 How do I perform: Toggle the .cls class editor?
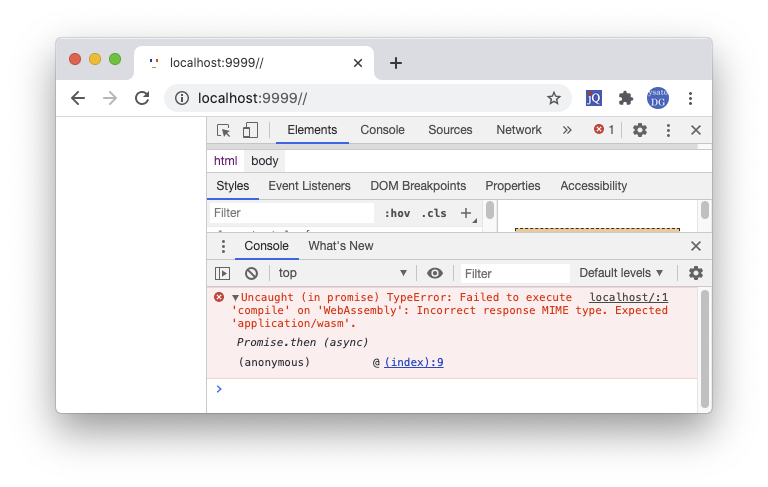[433, 213]
